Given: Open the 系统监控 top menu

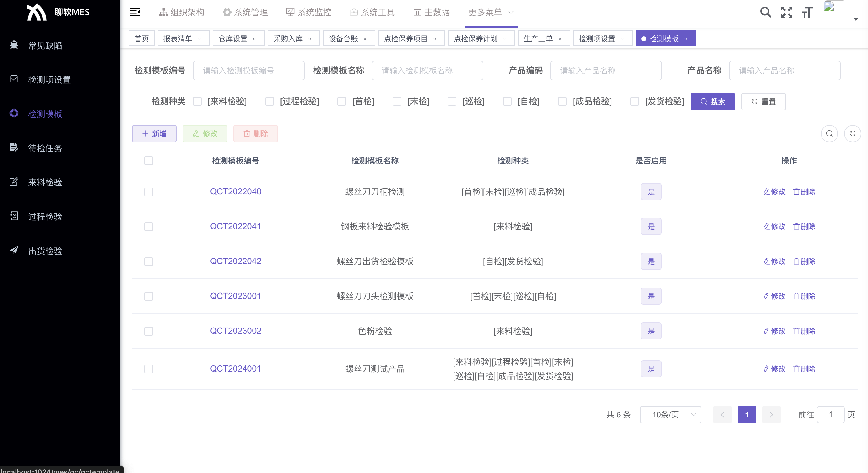Looking at the screenshot, I should (309, 13).
